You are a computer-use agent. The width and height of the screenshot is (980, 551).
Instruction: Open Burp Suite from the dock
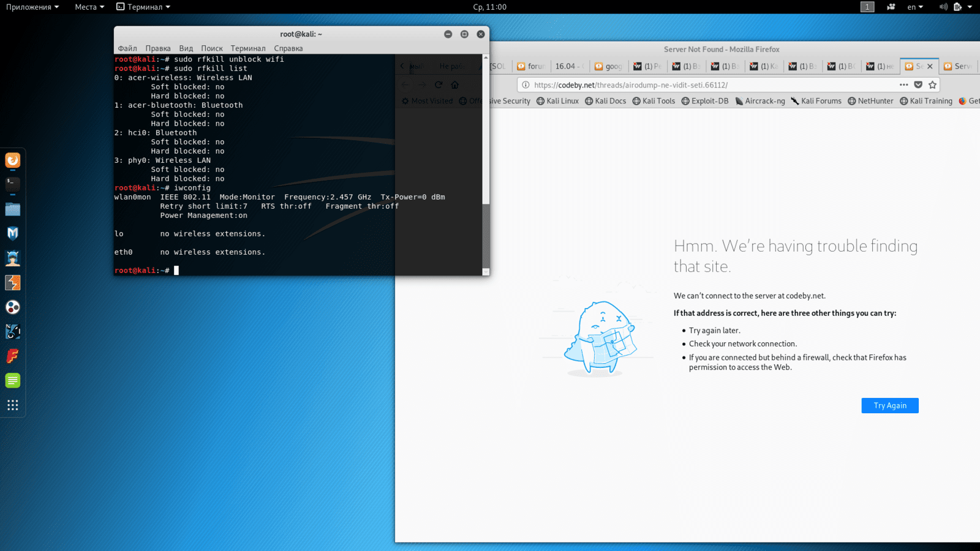13,282
